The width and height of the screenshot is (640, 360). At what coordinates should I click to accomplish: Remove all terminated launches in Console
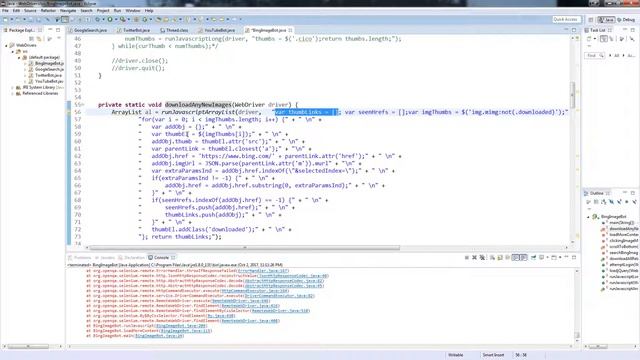tap(482, 258)
